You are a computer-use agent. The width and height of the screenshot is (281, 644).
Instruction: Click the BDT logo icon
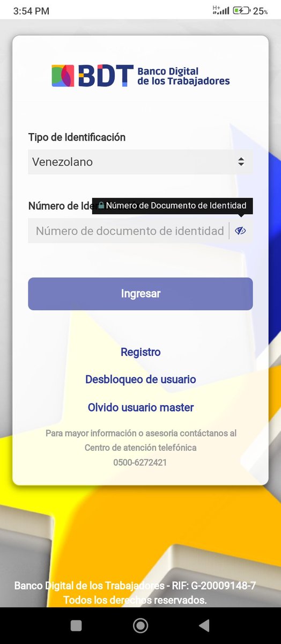click(x=63, y=76)
